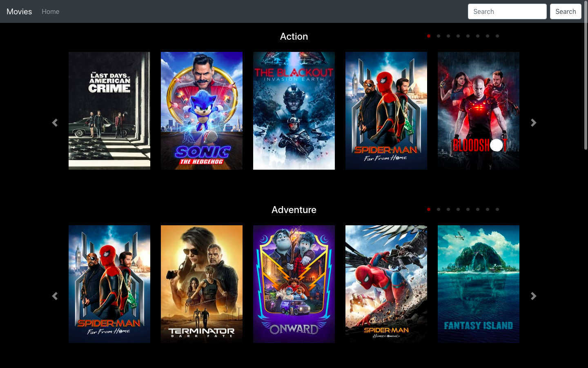This screenshot has height=368, width=588.
Task: Open the Fantasy Island poster
Action: pyautogui.click(x=479, y=284)
